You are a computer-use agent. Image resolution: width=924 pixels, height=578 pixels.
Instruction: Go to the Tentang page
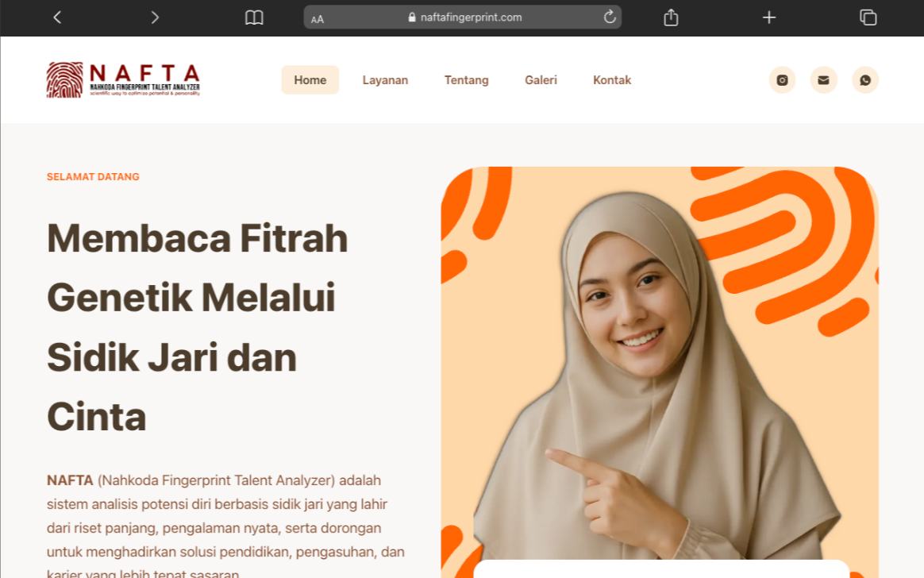(467, 80)
